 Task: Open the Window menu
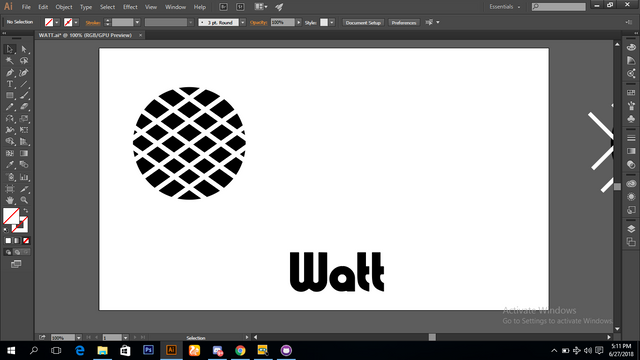pyautogui.click(x=176, y=7)
